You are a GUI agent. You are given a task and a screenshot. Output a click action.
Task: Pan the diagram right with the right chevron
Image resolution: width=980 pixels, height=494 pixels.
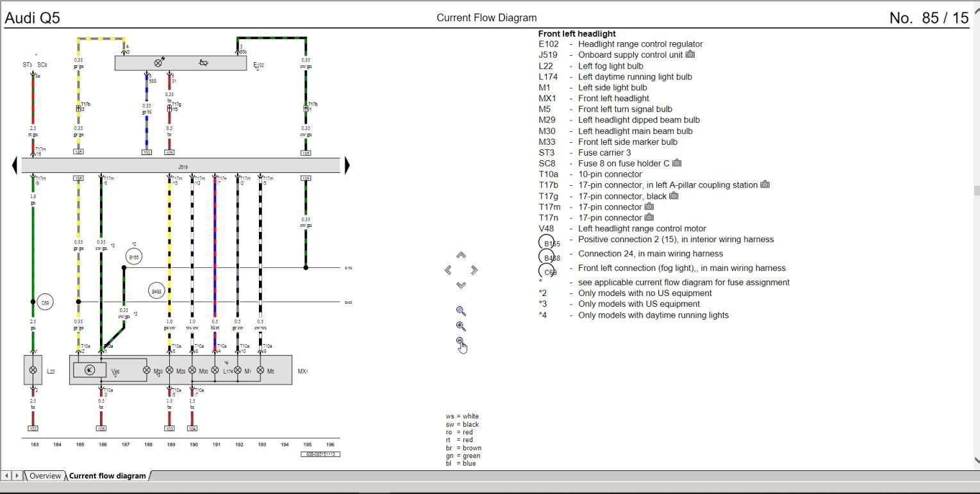pos(474,269)
